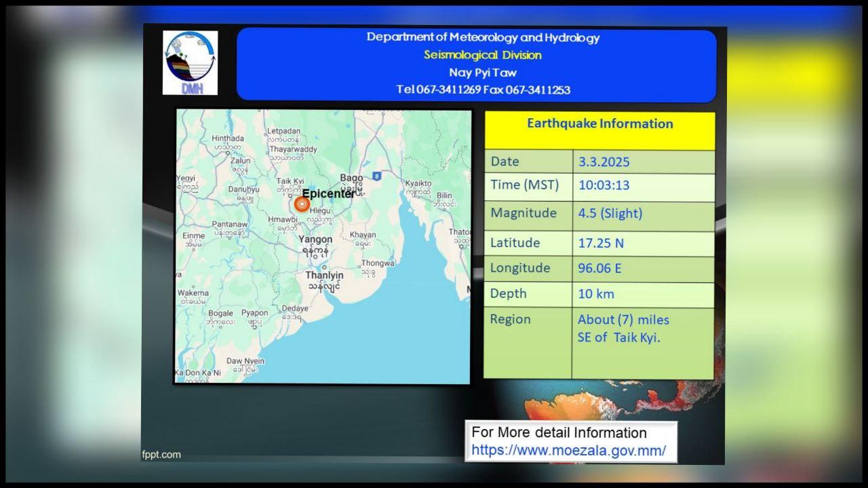Click the Thanlyin label on the map
868x488 pixels.
(324, 276)
